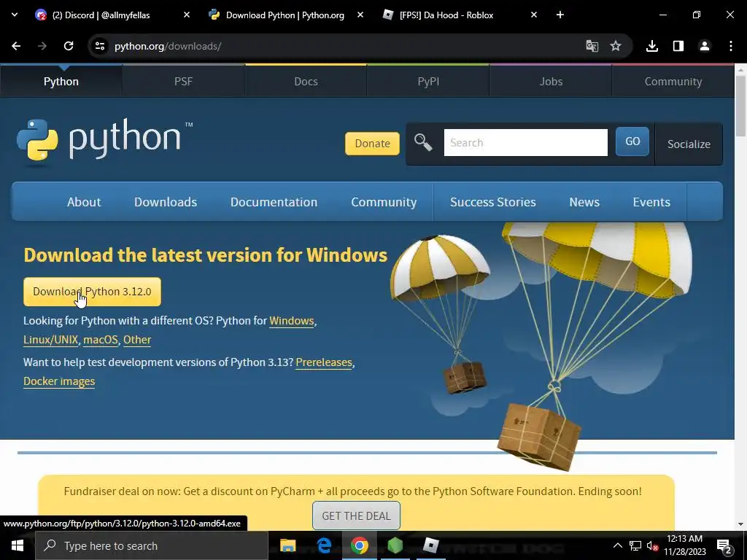Screen dimensions: 747x560
Task: Click the Chrome taskbar icon
Action: point(360,545)
